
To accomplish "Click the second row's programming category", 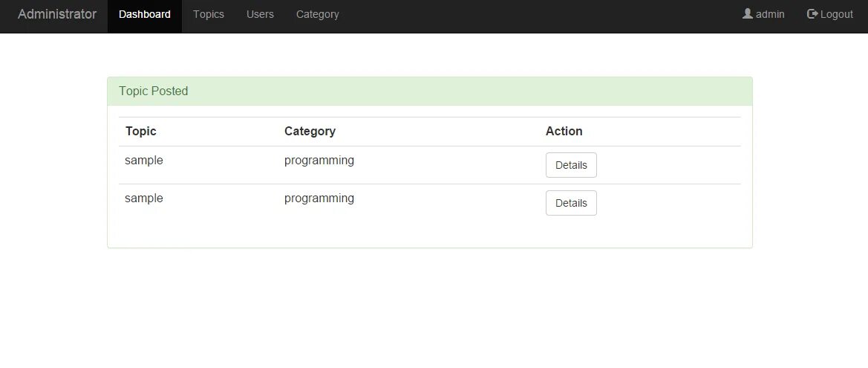I will click(319, 198).
